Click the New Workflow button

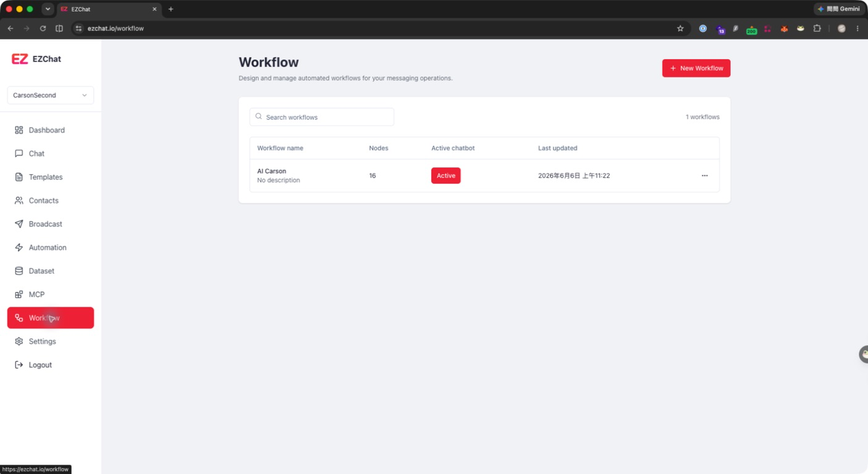coord(696,68)
